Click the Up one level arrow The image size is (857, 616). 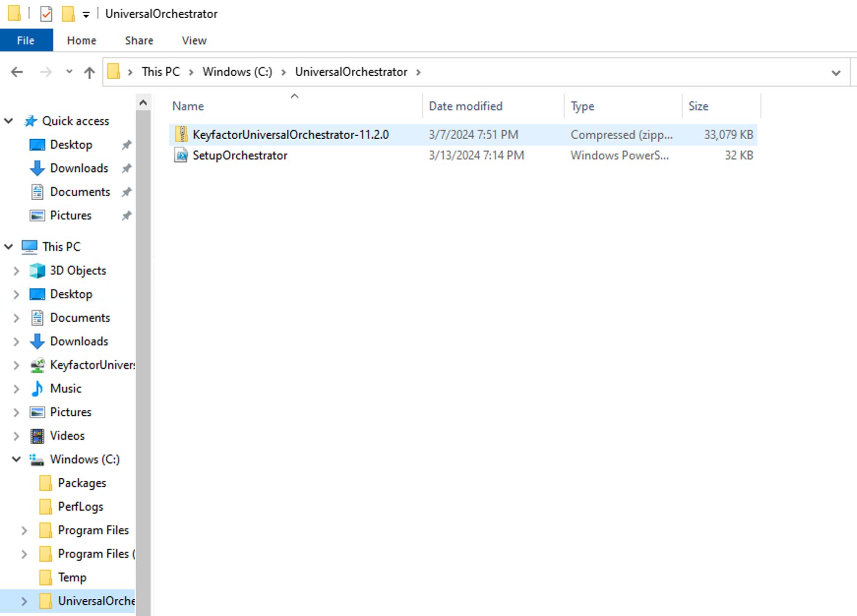coord(89,72)
